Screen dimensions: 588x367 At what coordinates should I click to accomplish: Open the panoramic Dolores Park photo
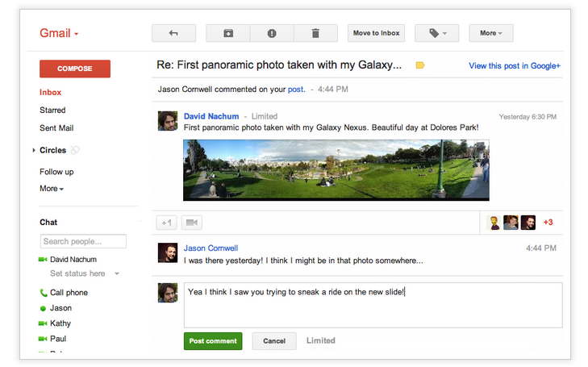[x=336, y=169]
